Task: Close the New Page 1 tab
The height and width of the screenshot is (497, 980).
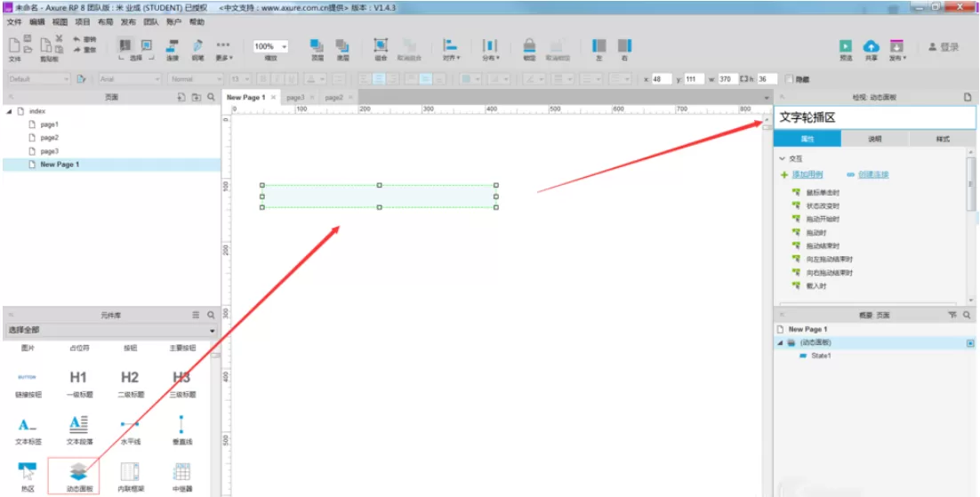Action: pos(273,98)
